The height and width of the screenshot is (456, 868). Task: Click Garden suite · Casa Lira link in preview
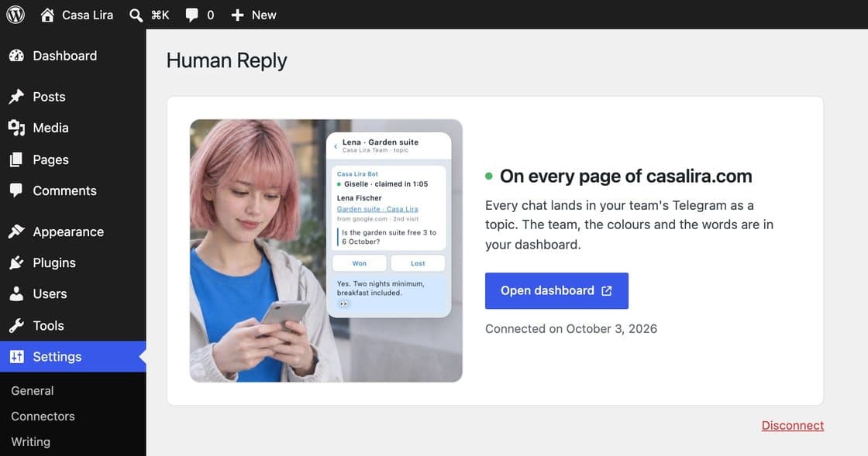(377, 209)
